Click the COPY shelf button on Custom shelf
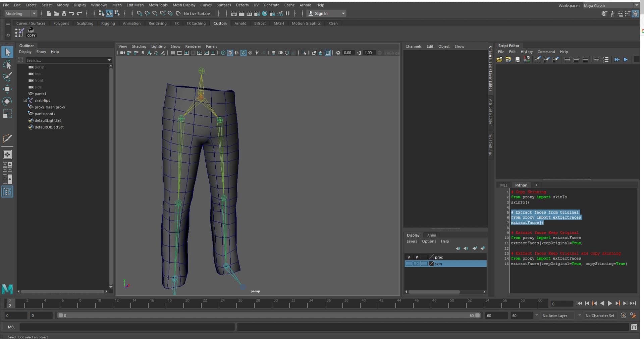 point(31,33)
